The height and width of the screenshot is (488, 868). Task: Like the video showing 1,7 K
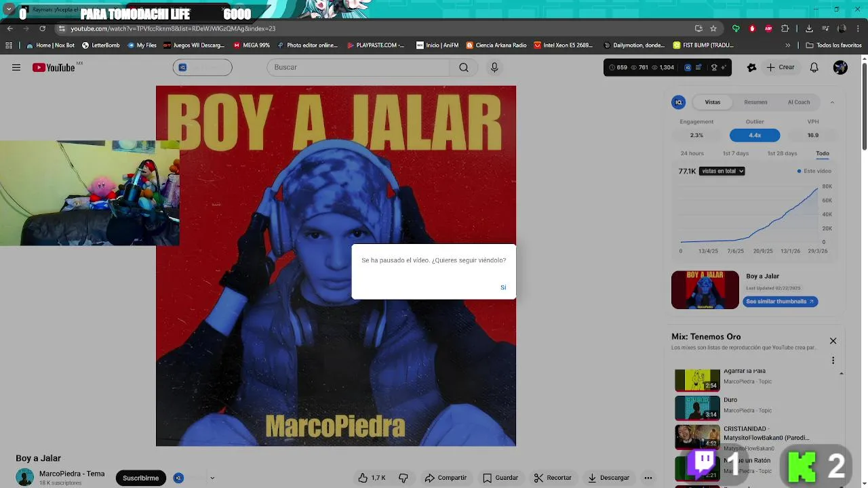372,478
